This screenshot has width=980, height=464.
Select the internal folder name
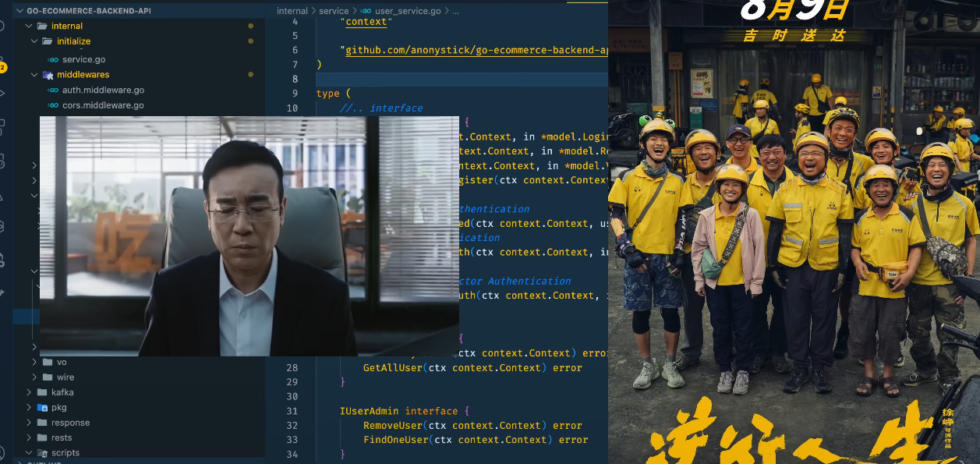(67, 26)
